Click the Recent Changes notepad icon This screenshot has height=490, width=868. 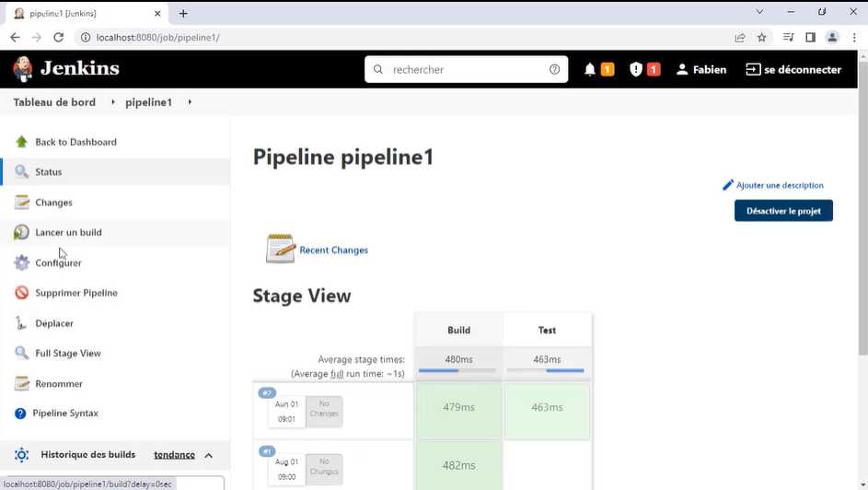pyautogui.click(x=281, y=249)
